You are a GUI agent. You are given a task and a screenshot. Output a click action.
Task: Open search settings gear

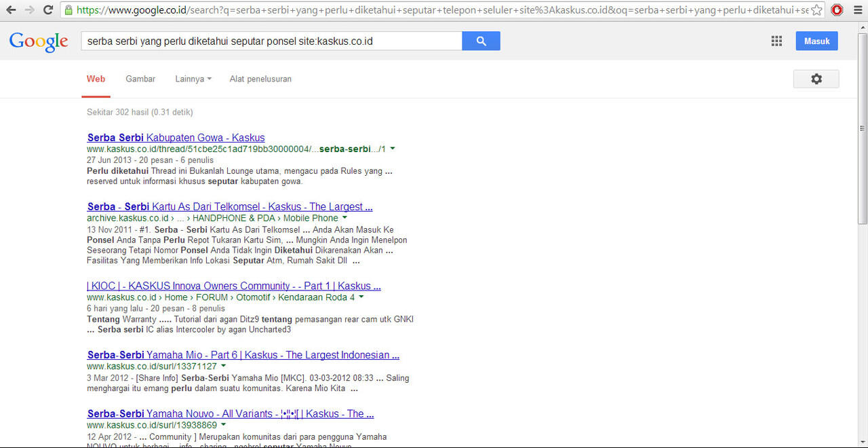[x=816, y=79]
